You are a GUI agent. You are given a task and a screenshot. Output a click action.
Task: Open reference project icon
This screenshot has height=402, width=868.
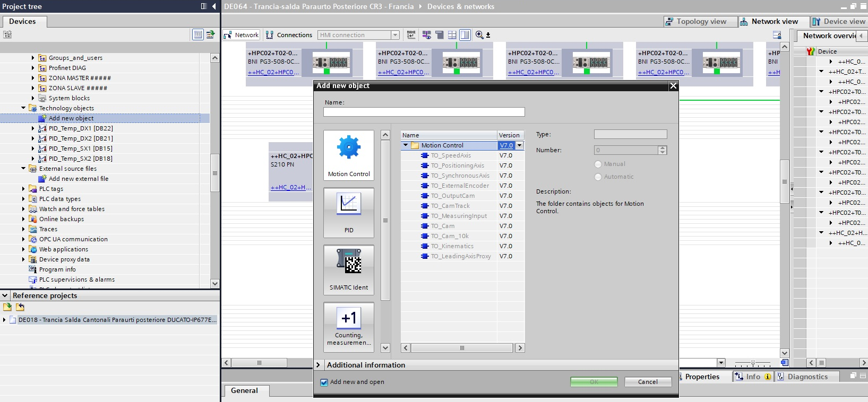7,307
